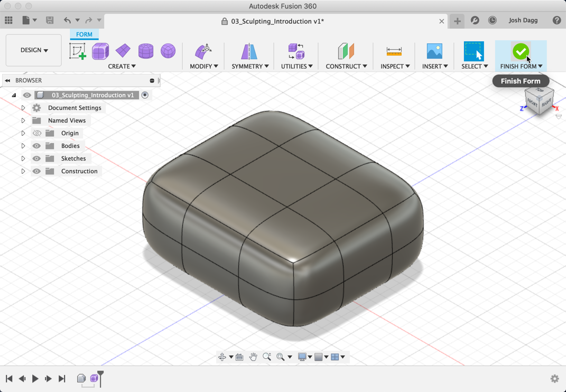Undo the last action
The width and height of the screenshot is (566, 392).
pos(67,20)
